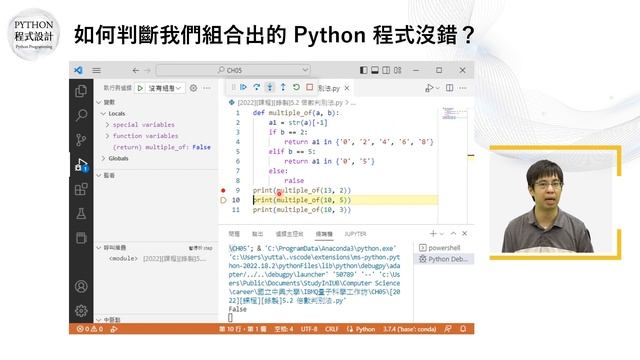Click the green debug Restart button
This screenshot has height=360, width=640.
coord(296,87)
